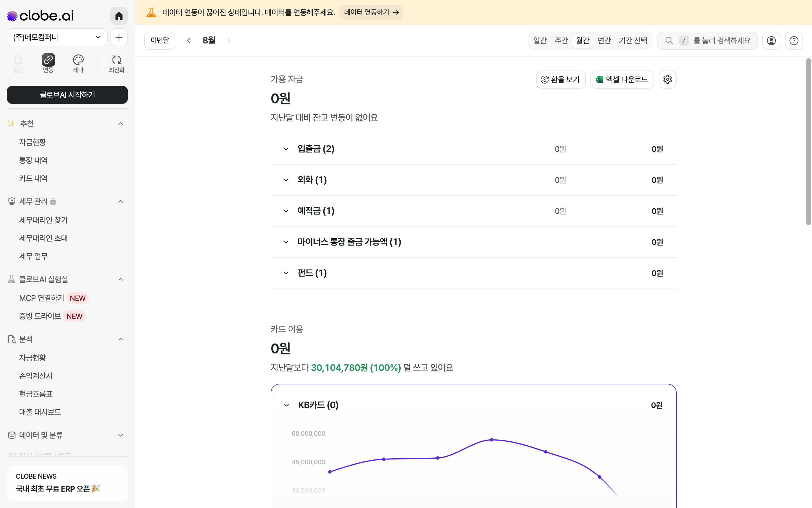Focus the search field 를 눌러 검색하세요

pos(707,41)
